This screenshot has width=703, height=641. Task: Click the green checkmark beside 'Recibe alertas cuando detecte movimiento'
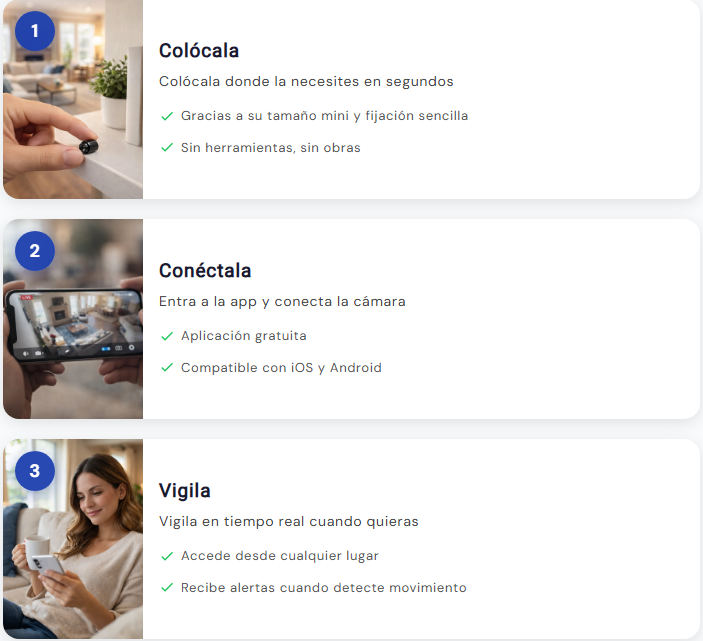tap(167, 588)
